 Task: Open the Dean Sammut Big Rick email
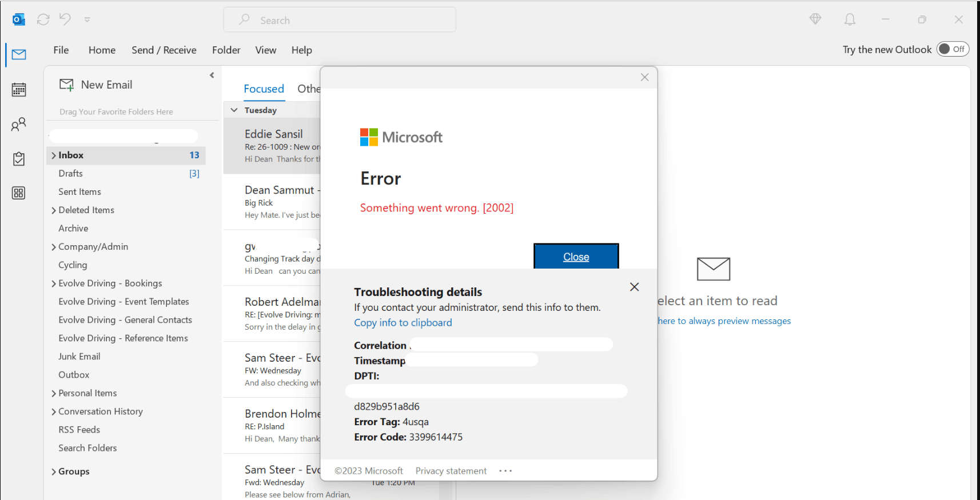click(272, 202)
